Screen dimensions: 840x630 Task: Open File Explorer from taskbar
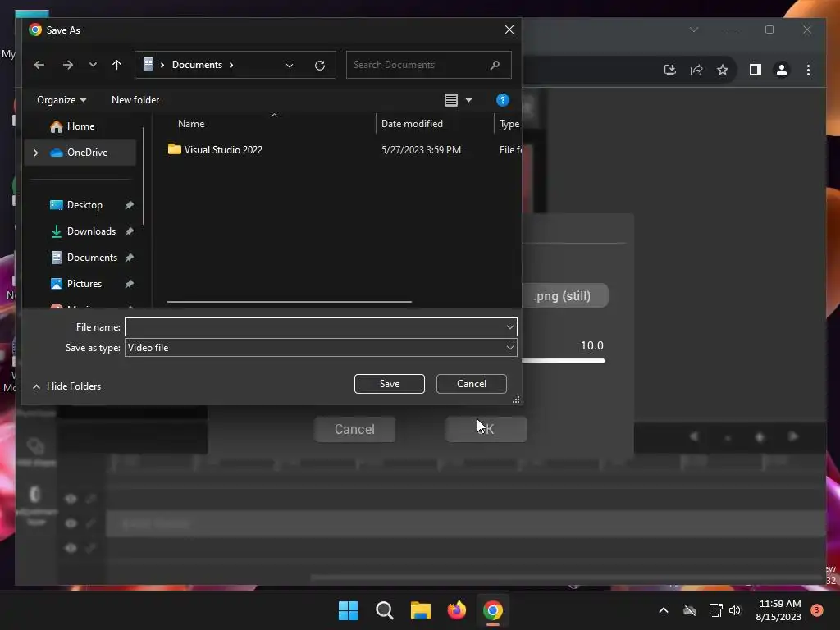421,610
